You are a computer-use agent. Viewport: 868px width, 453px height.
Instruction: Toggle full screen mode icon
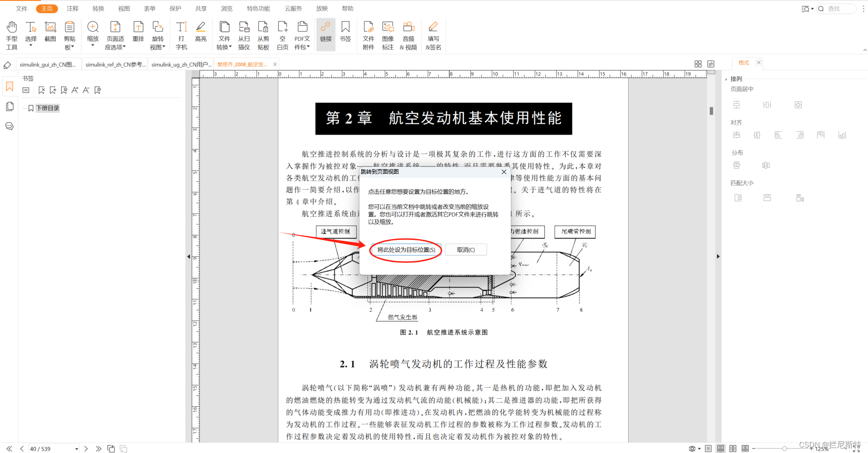pyautogui.click(x=856, y=449)
